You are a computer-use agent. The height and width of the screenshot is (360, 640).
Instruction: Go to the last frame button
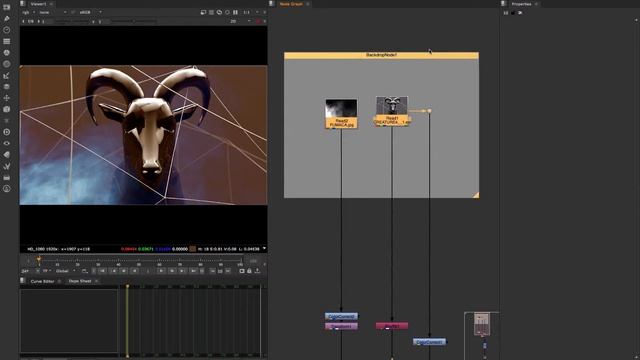(x=193, y=271)
